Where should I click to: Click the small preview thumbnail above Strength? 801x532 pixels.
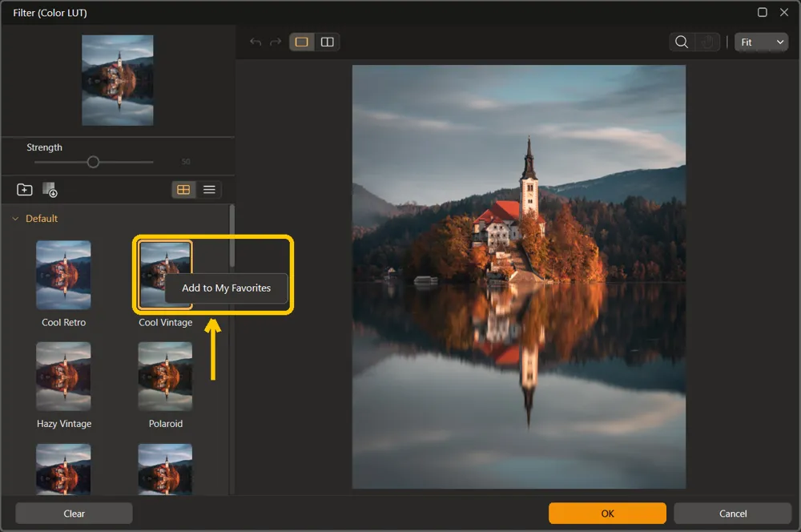[x=118, y=80]
